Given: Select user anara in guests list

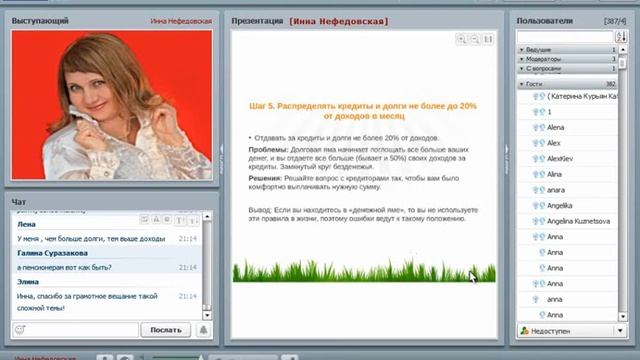Looking at the screenshot, I should [x=556, y=190].
